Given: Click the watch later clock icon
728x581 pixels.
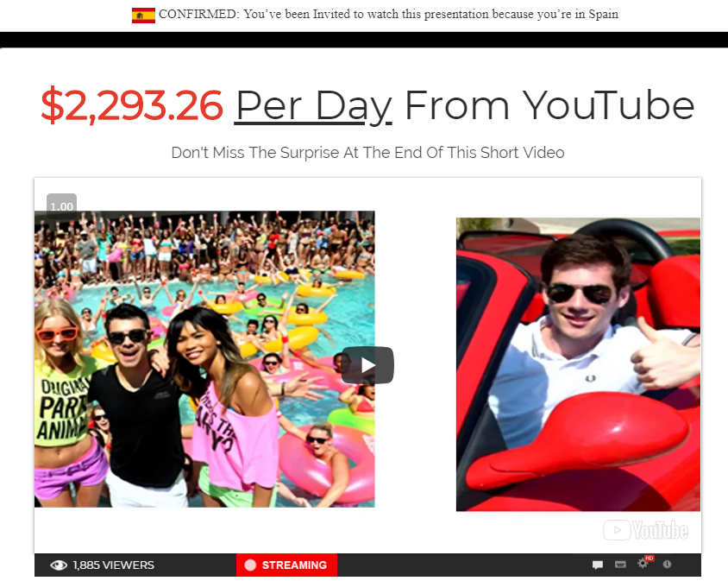Looking at the screenshot, I should [x=667, y=565].
